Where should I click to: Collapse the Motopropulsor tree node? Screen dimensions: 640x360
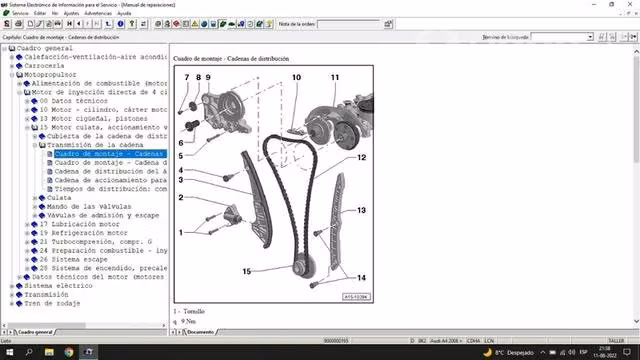(x=12, y=75)
